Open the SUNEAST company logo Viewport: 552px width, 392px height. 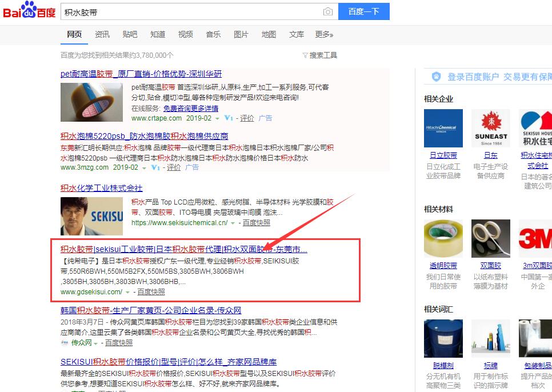491,128
